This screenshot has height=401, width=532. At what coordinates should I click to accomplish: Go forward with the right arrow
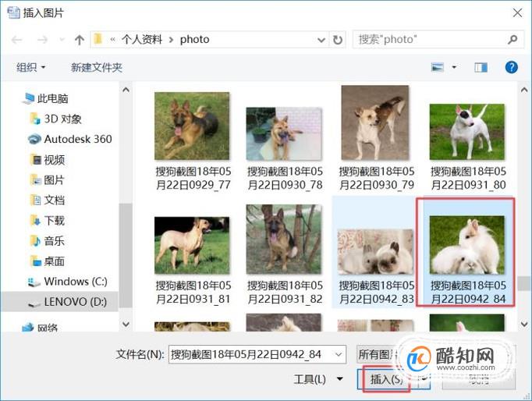coord(42,40)
